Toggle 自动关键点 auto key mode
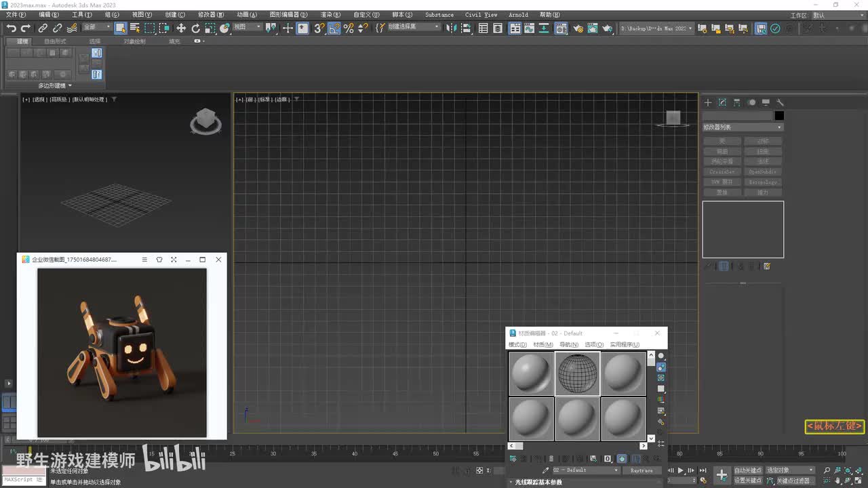Viewport: 868px width, 488px height. pyautogui.click(x=747, y=470)
